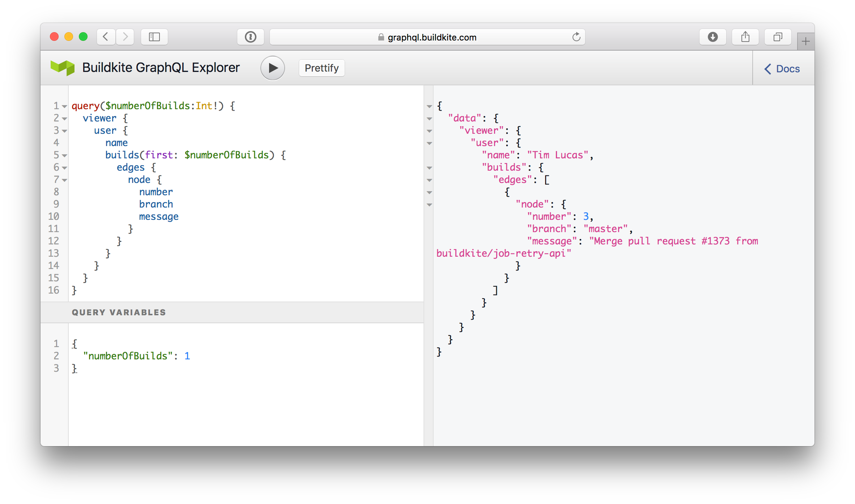Image resolution: width=855 pixels, height=504 pixels.
Task: Show all tabs overview
Action: click(x=778, y=37)
